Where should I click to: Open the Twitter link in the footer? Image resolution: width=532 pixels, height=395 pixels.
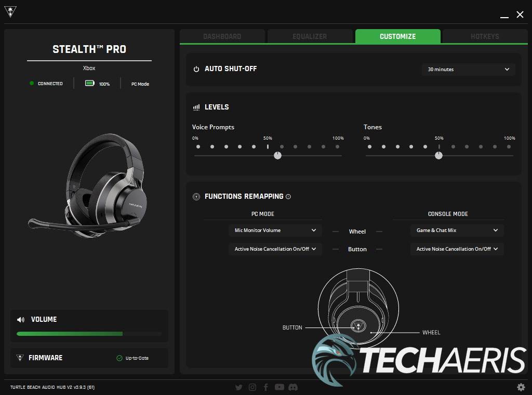239,387
